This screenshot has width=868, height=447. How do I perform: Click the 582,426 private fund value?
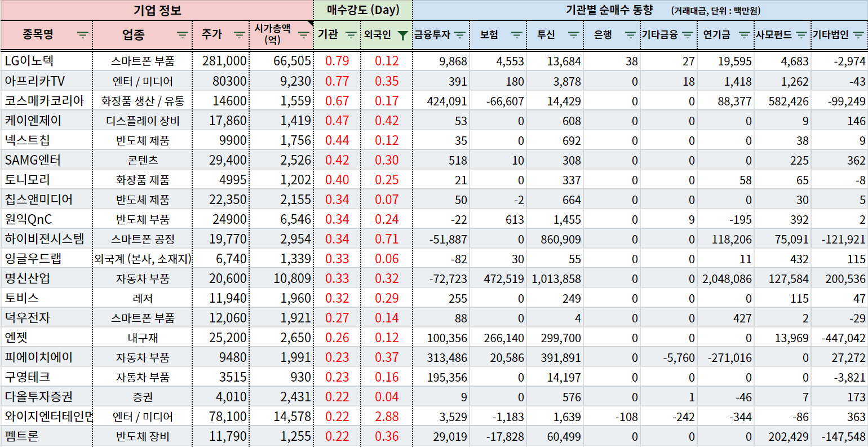(783, 101)
